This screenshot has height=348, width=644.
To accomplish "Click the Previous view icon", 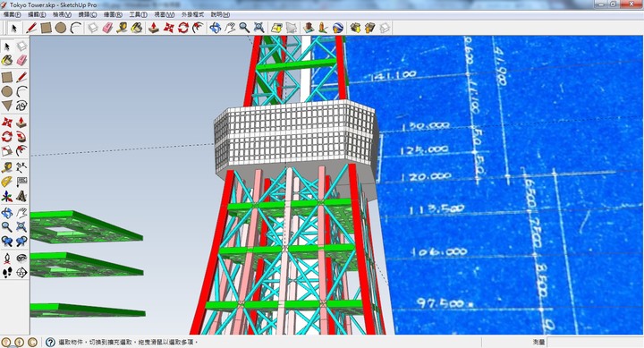I will [x=7, y=242].
